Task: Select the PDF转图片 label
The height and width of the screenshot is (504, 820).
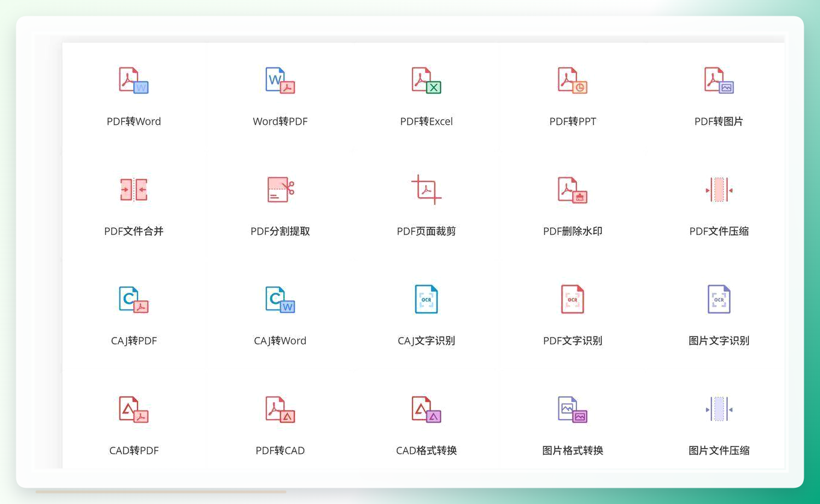Action: pos(719,121)
